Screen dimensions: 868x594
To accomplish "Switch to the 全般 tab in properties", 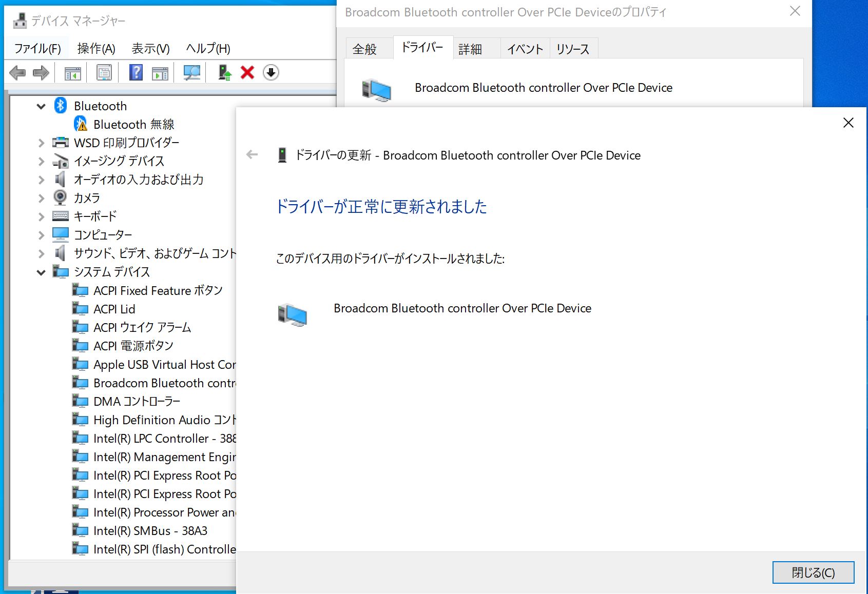I will click(365, 49).
